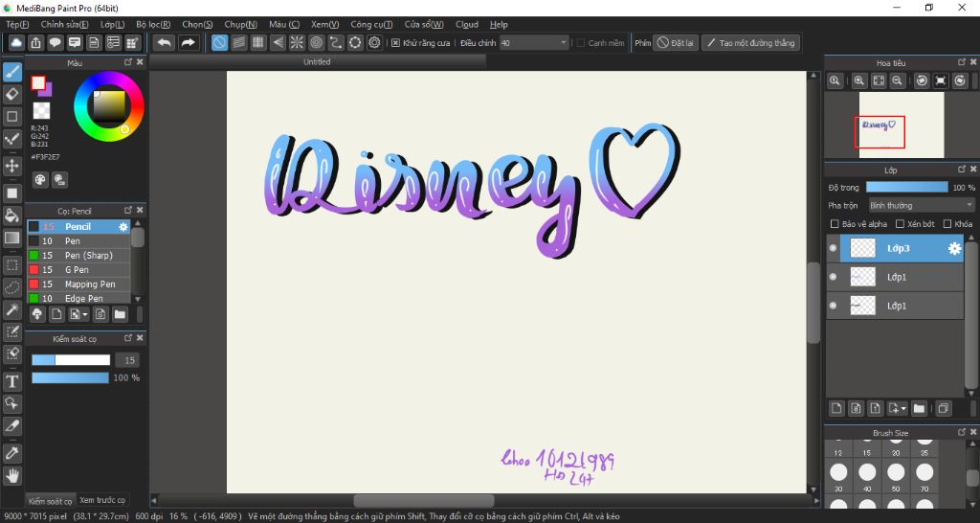Select the Brush tool in left toolbar

click(11, 73)
